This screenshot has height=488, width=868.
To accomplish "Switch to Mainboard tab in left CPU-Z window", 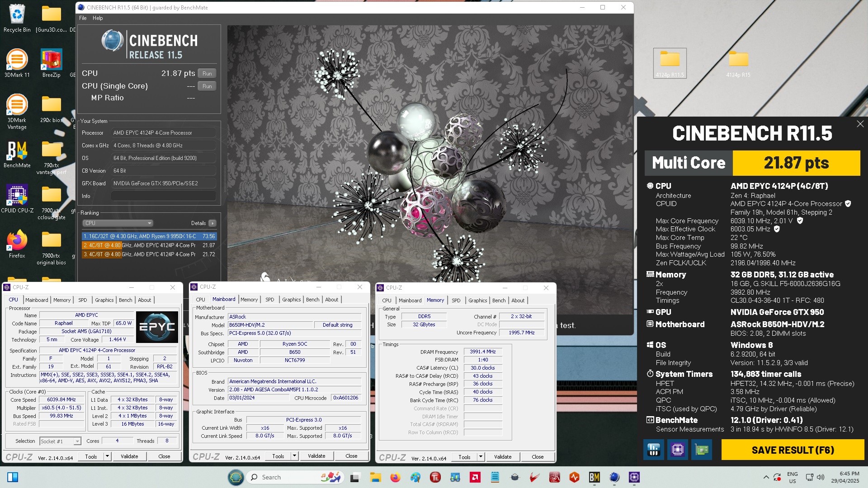I will tap(37, 300).
